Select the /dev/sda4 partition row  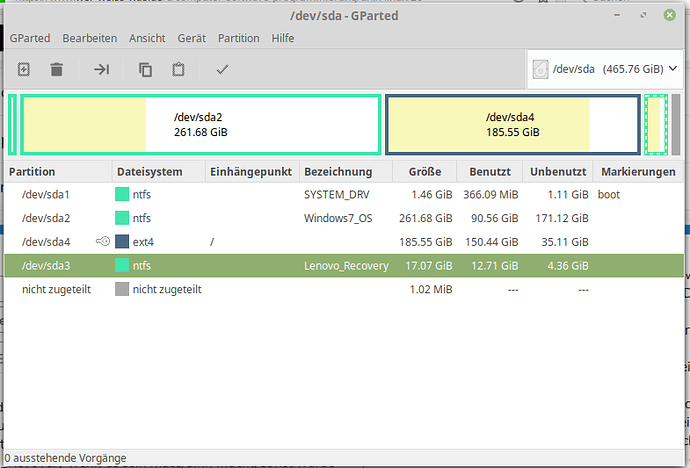pos(344,241)
